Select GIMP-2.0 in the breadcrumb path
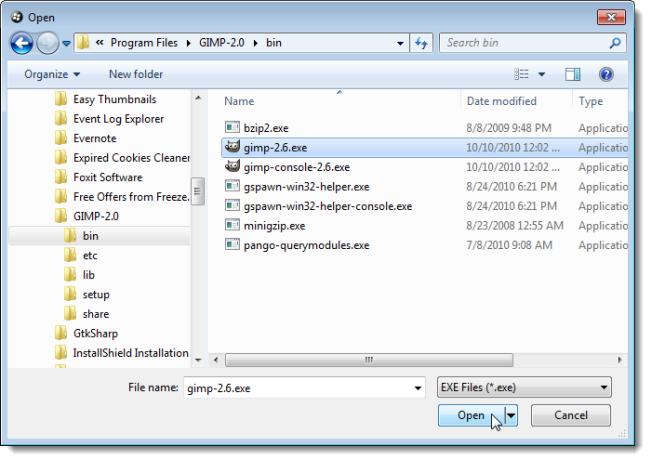 point(222,43)
